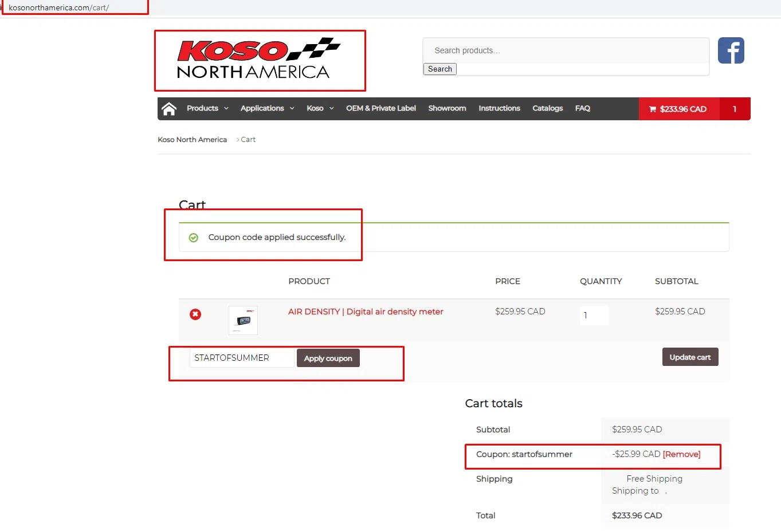The width and height of the screenshot is (781, 532).
Task: Select the Cart totals heading
Action: (494, 403)
